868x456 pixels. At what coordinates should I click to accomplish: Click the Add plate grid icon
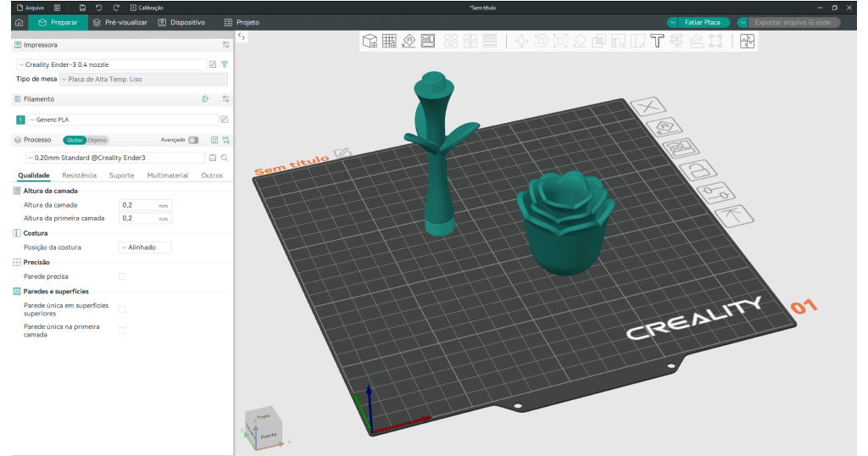click(x=389, y=41)
